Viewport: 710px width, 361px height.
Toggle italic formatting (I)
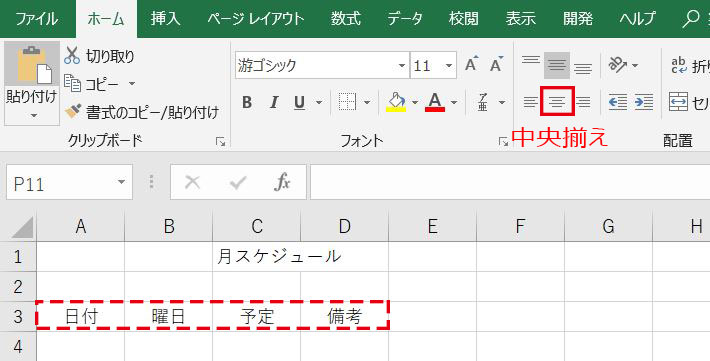click(x=273, y=102)
